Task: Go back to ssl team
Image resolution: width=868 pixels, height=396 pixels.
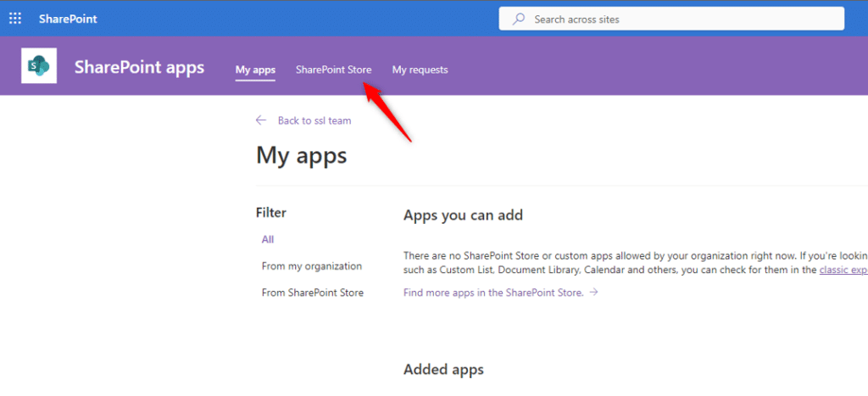Action: (x=314, y=120)
